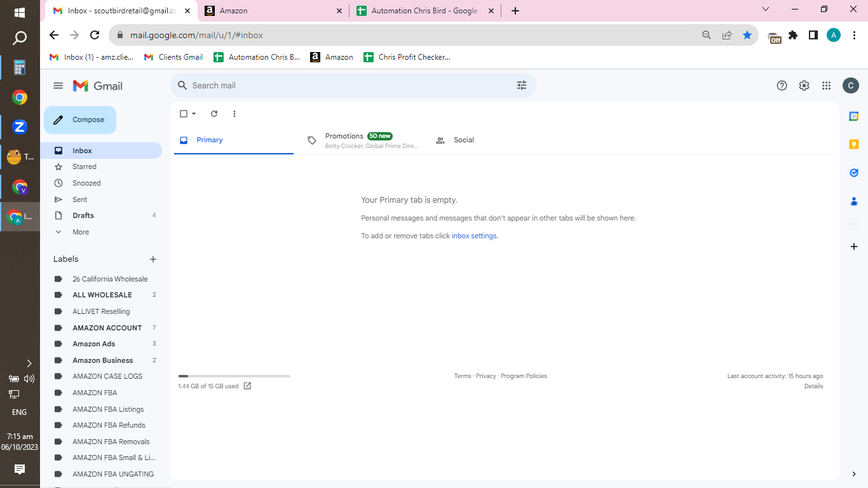Viewport: 868px width, 488px height.
Task: View account activity Details link
Action: coord(813,386)
